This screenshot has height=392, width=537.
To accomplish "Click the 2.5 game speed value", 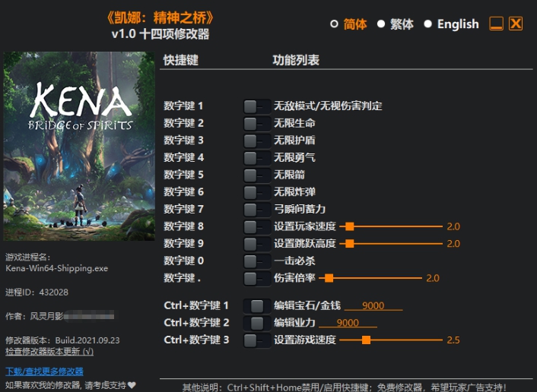I will (453, 340).
